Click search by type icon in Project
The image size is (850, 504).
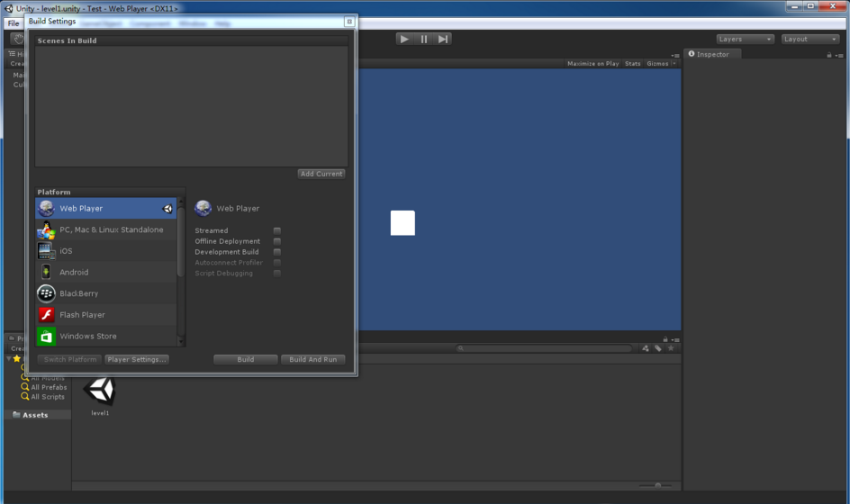pos(645,348)
